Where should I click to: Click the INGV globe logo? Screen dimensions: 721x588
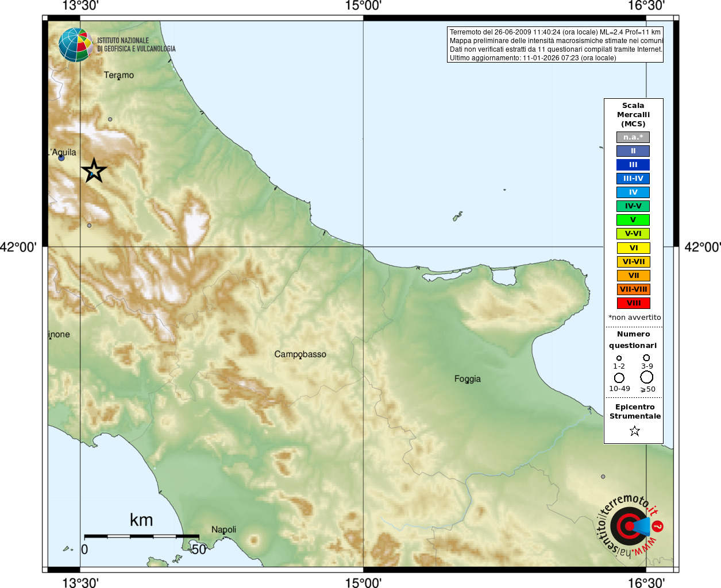pos(76,45)
